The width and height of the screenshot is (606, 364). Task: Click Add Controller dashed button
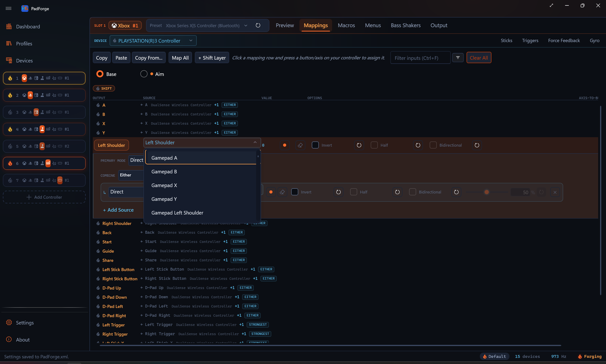click(44, 197)
